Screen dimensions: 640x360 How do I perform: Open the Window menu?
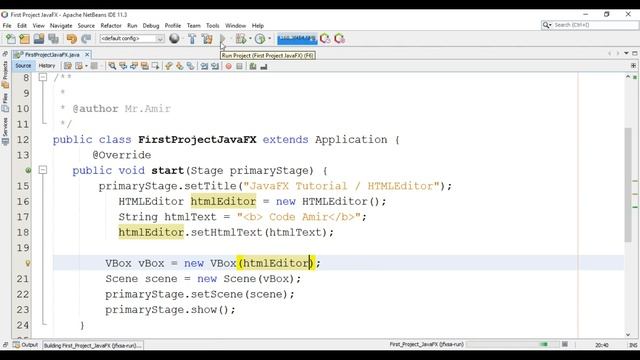236,25
